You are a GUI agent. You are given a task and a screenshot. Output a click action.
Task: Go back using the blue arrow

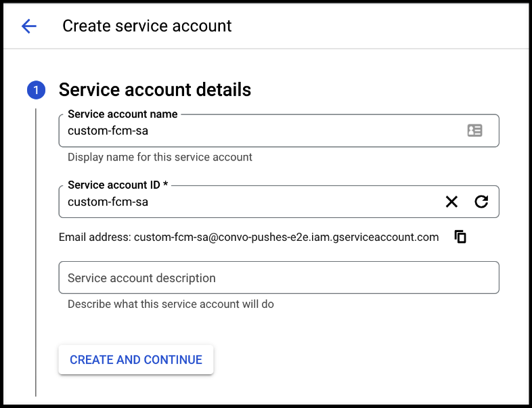pos(29,26)
